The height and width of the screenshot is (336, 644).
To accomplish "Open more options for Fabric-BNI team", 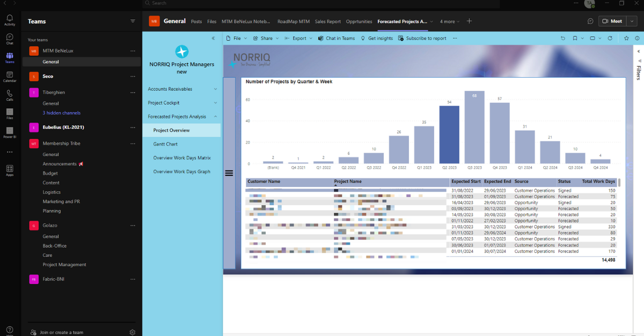I will coord(133,279).
